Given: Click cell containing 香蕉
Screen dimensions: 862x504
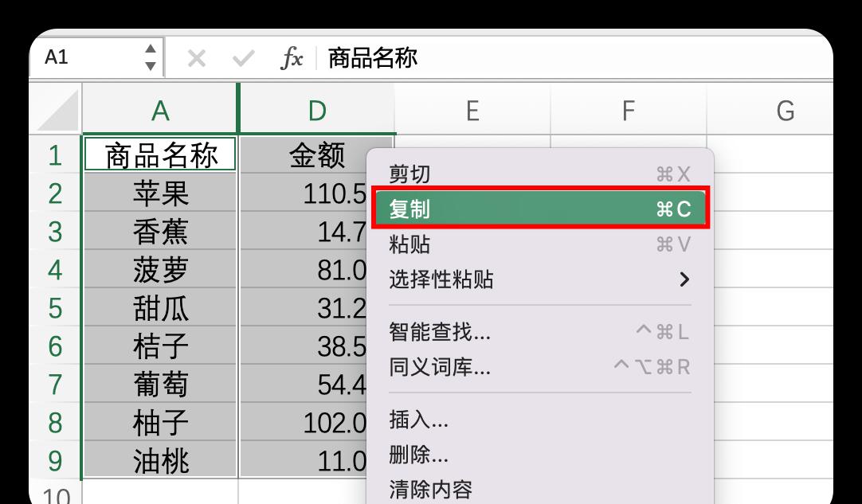Looking at the screenshot, I should [x=160, y=232].
